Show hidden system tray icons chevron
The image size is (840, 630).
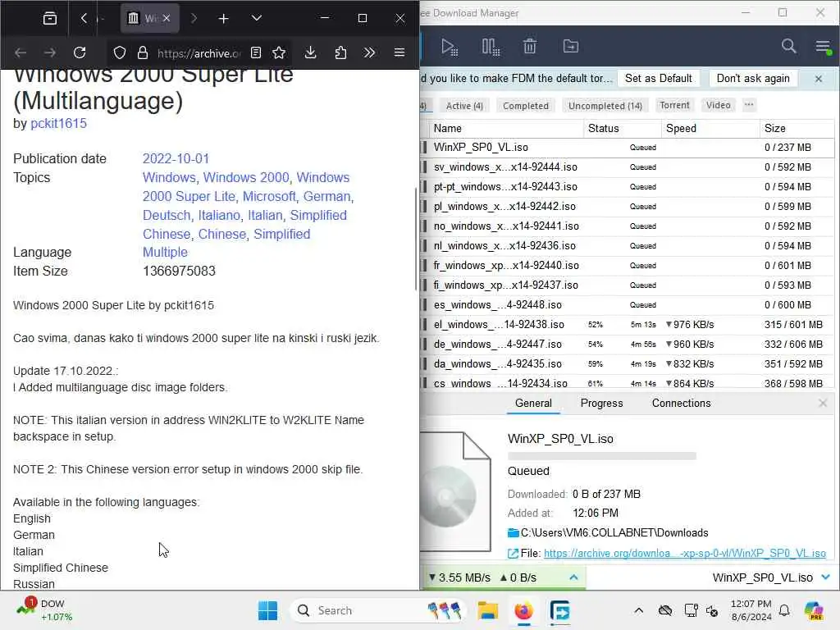(638, 610)
